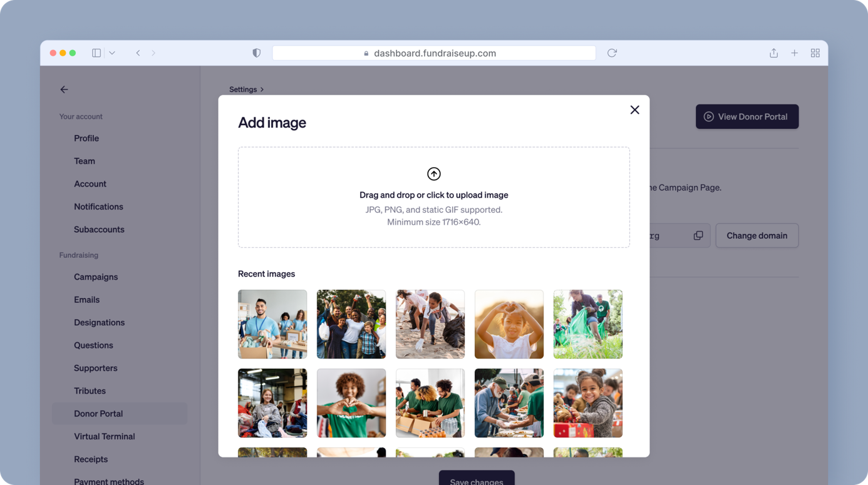The image size is (868, 485).
Task: Open Campaigns in the sidebar
Action: [96, 277]
